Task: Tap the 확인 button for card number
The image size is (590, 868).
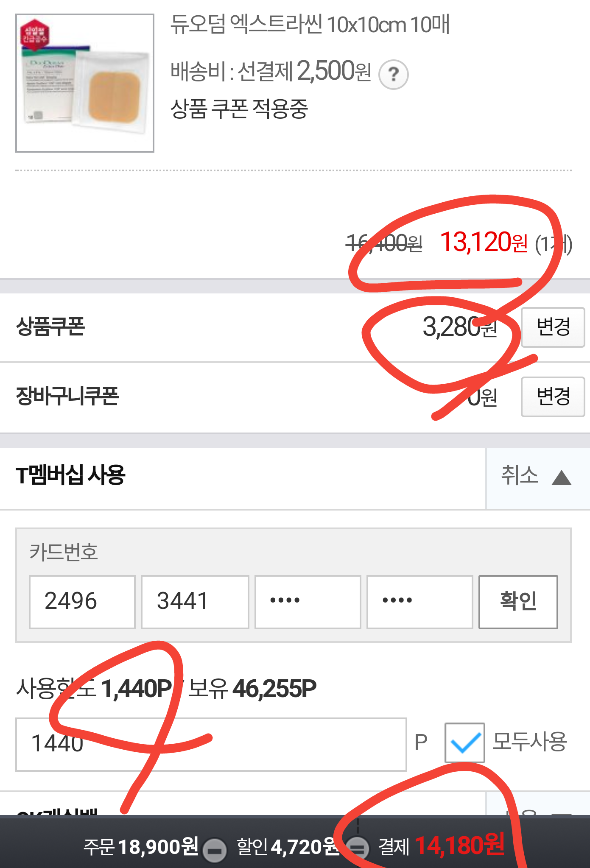Action: 518,601
